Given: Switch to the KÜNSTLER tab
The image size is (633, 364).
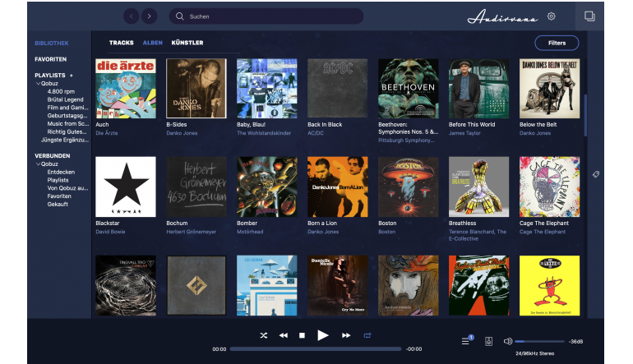Looking at the screenshot, I should 187,43.
